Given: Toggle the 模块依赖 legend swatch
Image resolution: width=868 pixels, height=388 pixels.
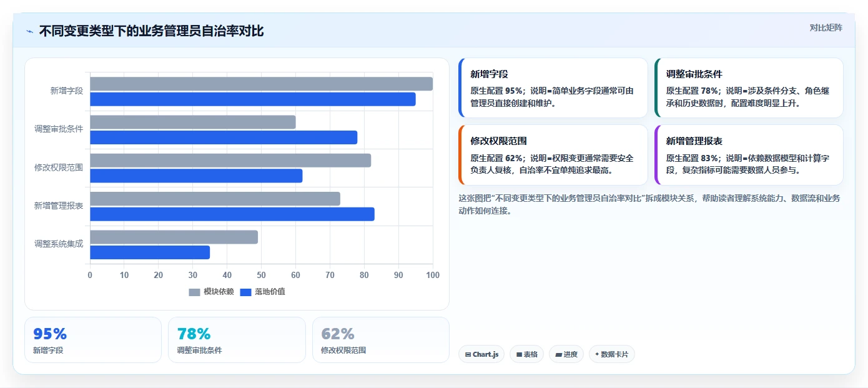Looking at the screenshot, I should click(x=194, y=292).
